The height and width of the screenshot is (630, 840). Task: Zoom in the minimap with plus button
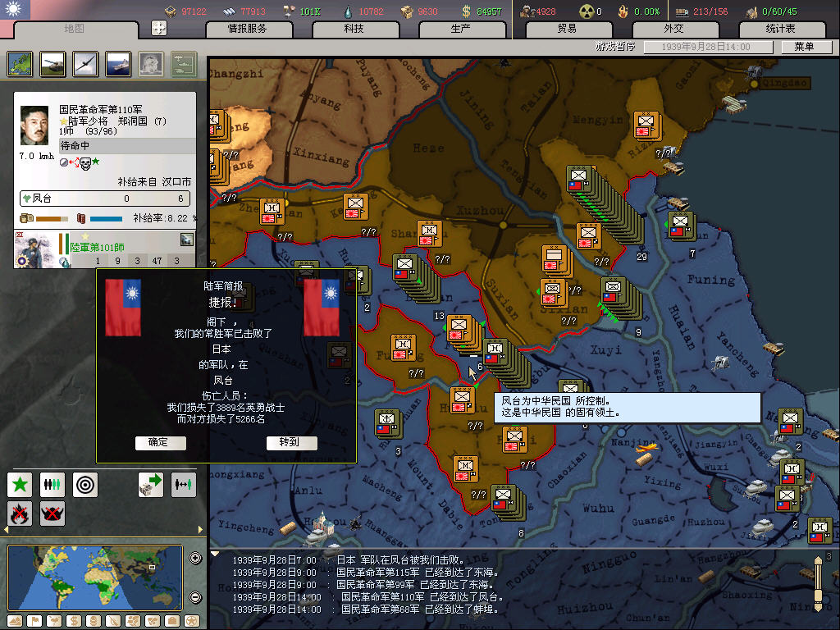(x=195, y=558)
